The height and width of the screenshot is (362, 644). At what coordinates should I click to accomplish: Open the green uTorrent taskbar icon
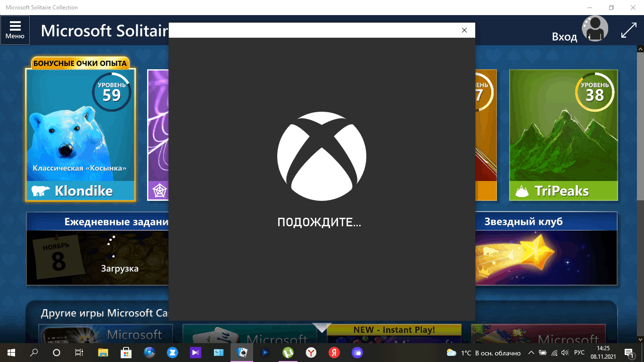click(x=288, y=353)
